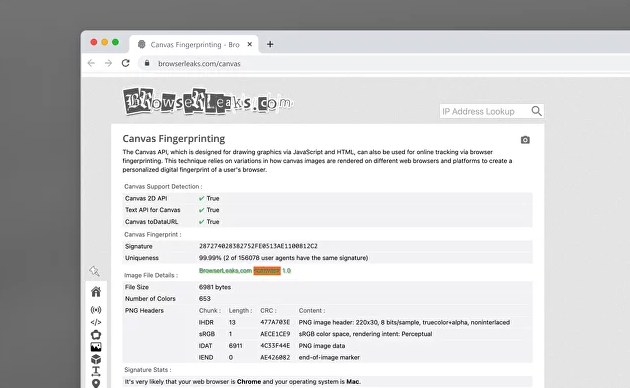Image resolution: width=630 pixels, height=388 pixels.
Task: Close the Canvas Fingerprinting tab
Action: tap(250, 44)
